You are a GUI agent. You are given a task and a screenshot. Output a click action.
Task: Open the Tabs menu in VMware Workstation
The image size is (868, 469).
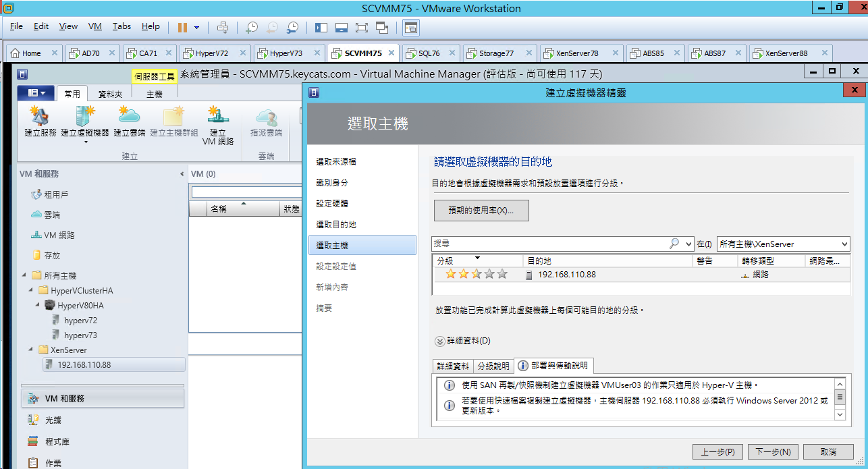tap(122, 26)
